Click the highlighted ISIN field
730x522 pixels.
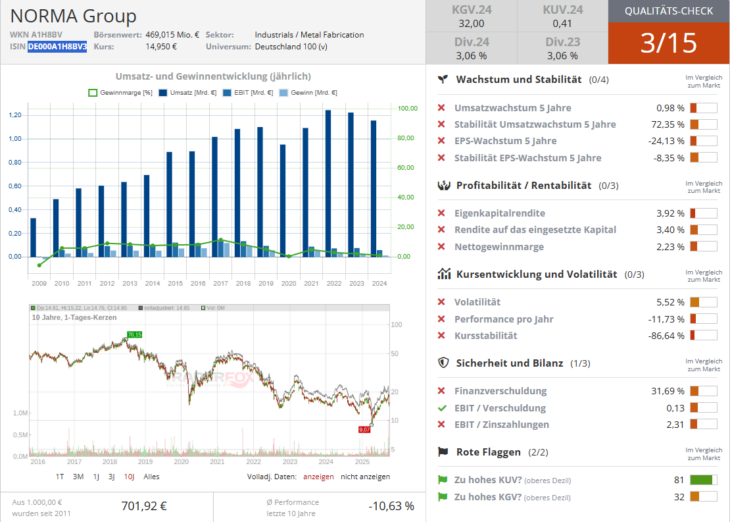coord(57,47)
